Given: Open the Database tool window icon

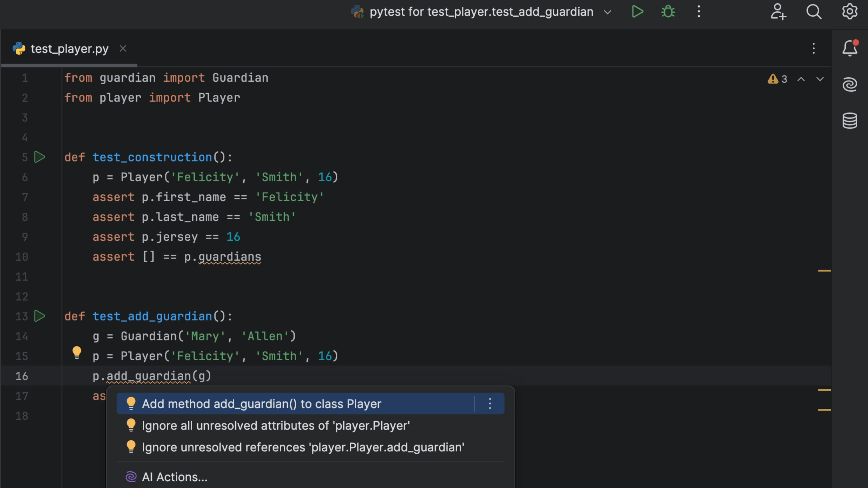Looking at the screenshot, I should (x=850, y=120).
